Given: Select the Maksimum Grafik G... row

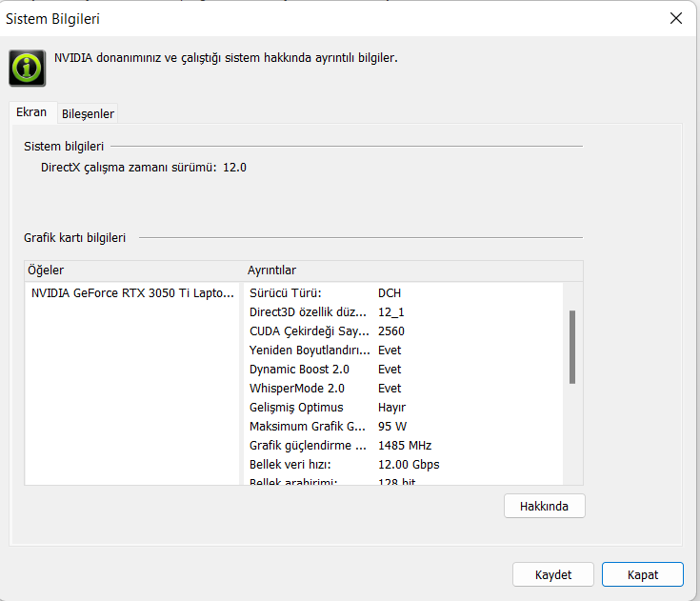Looking at the screenshot, I should 404,427.
